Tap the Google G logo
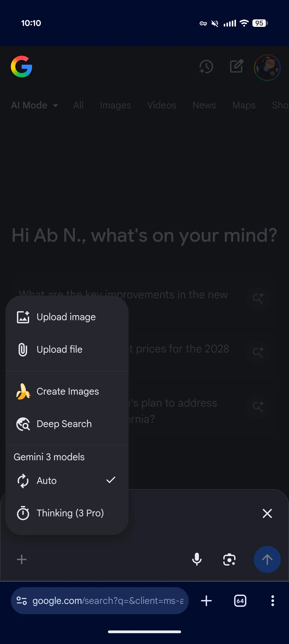289x644 pixels. point(21,67)
